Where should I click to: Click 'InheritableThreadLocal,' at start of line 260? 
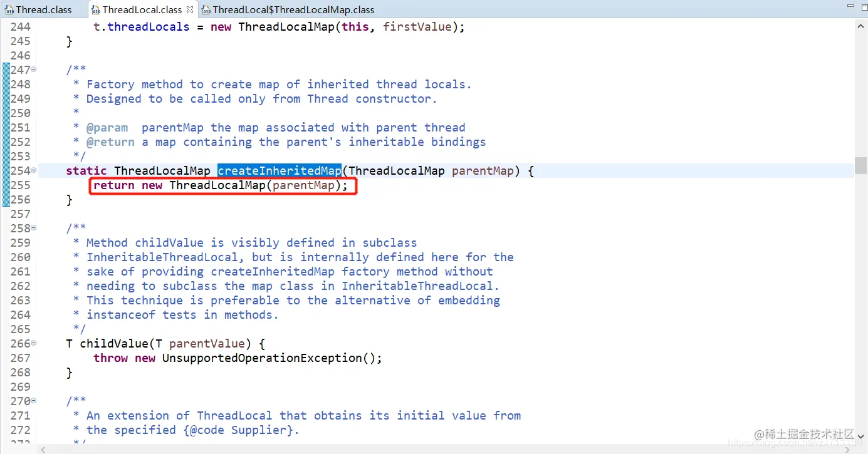coord(165,257)
